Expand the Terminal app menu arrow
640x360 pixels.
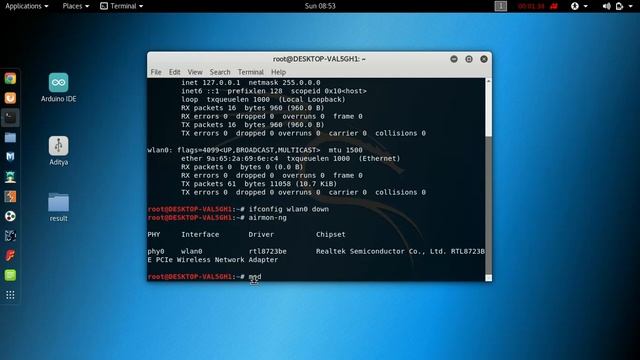click(x=141, y=6)
